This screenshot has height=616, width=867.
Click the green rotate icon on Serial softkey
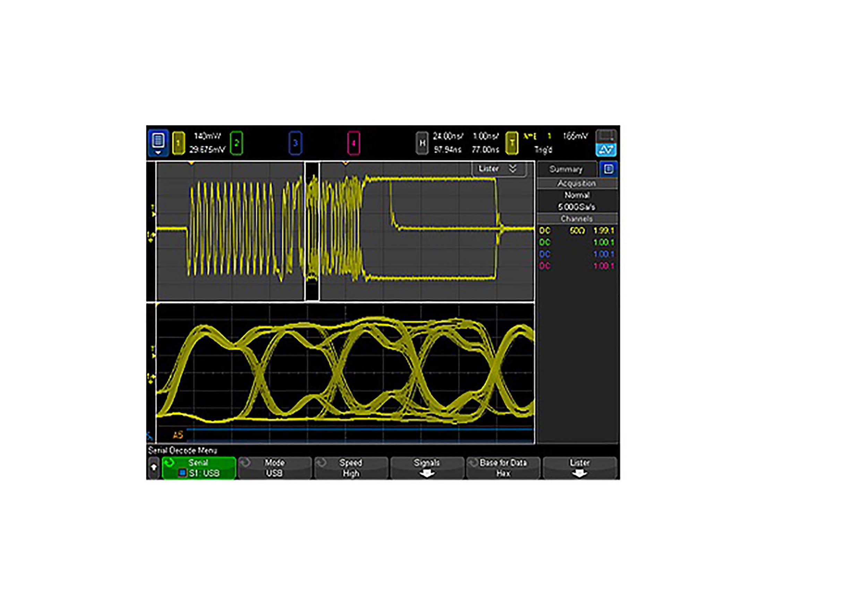[169, 463]
